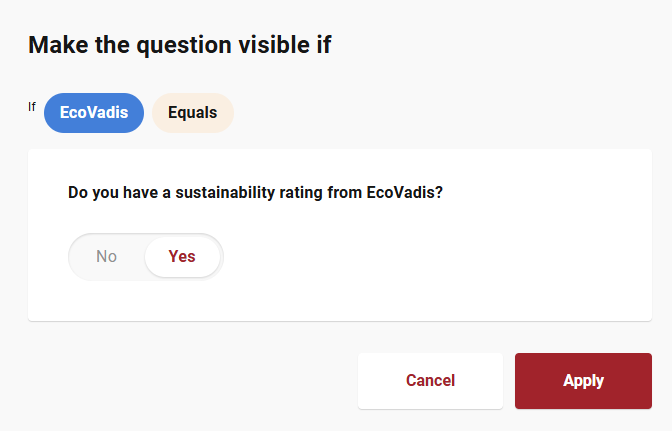Click the "Make the question visible if" heading
This screenshot has height=431, width=672.
tap(180, 44)
